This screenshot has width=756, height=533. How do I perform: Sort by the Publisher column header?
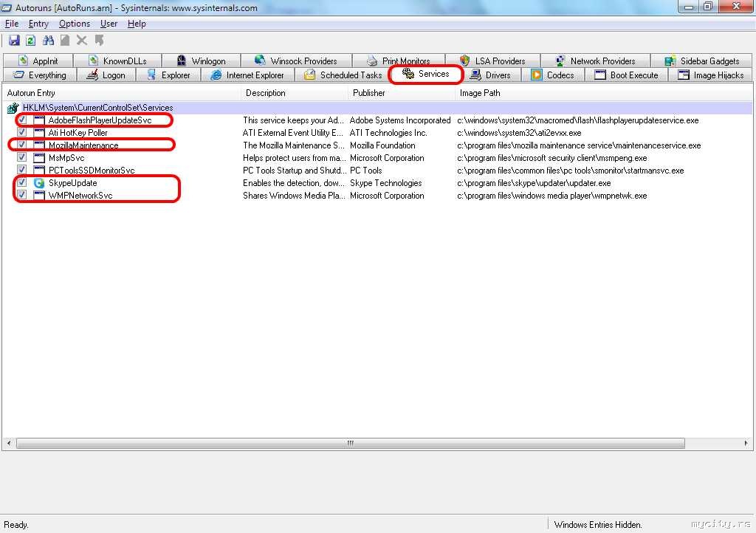click(401, 93)
